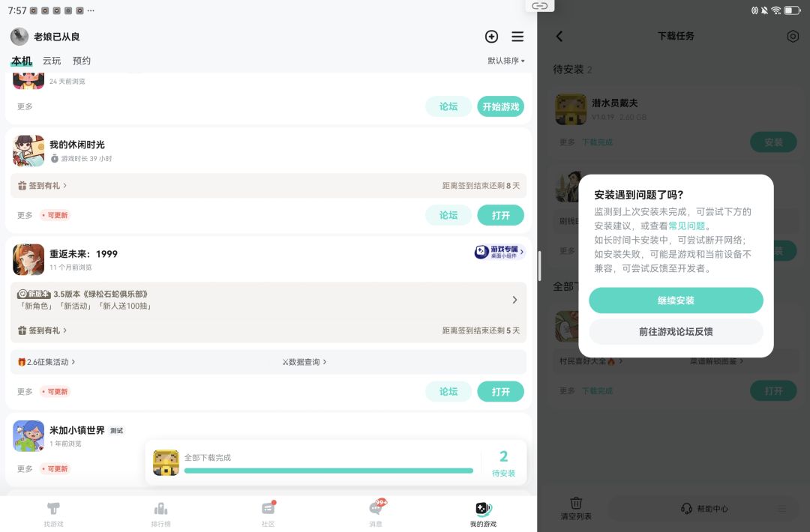Open the 默认排序 sort dropdown

506,61
